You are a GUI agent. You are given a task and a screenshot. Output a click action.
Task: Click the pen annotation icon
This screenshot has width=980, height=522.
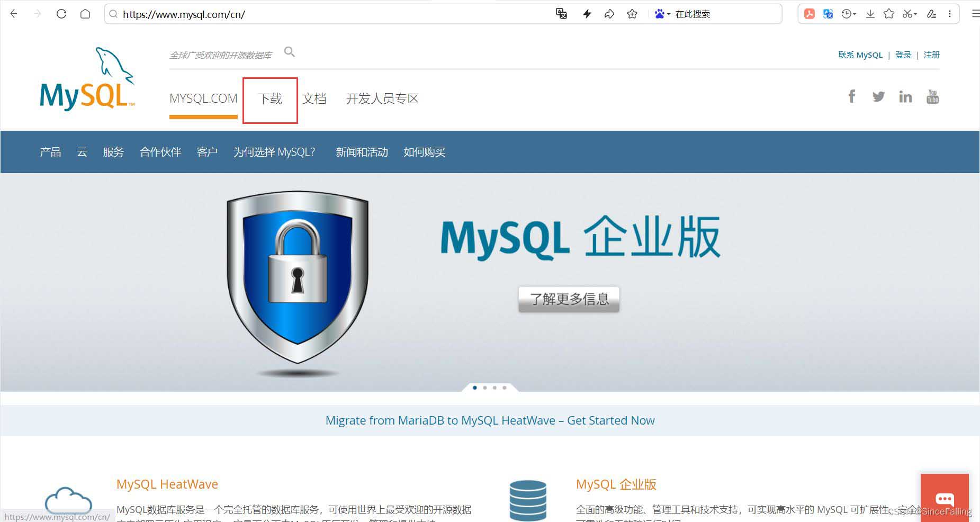click(x=931, y=14)
